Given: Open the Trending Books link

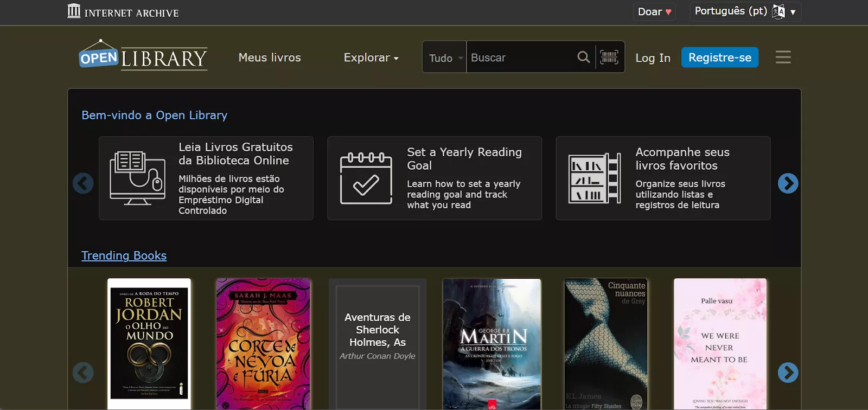Looking at the screenshot, I should 124,255.
